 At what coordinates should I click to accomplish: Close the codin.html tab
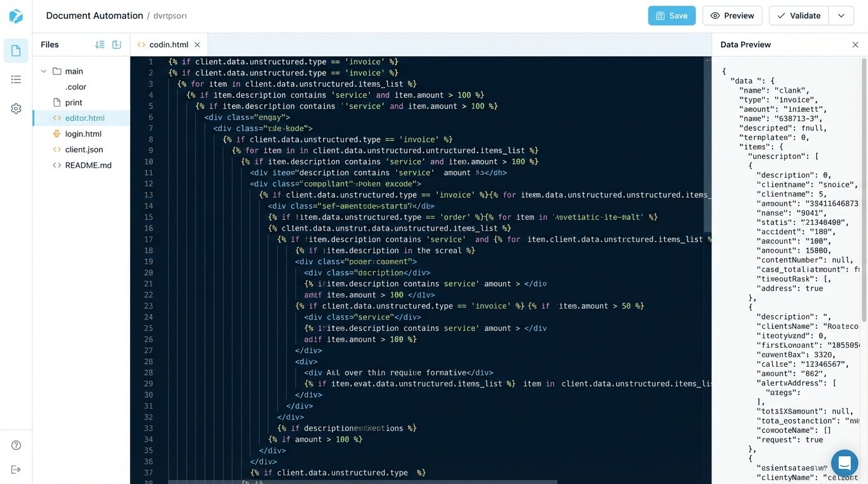coord(197,45)
